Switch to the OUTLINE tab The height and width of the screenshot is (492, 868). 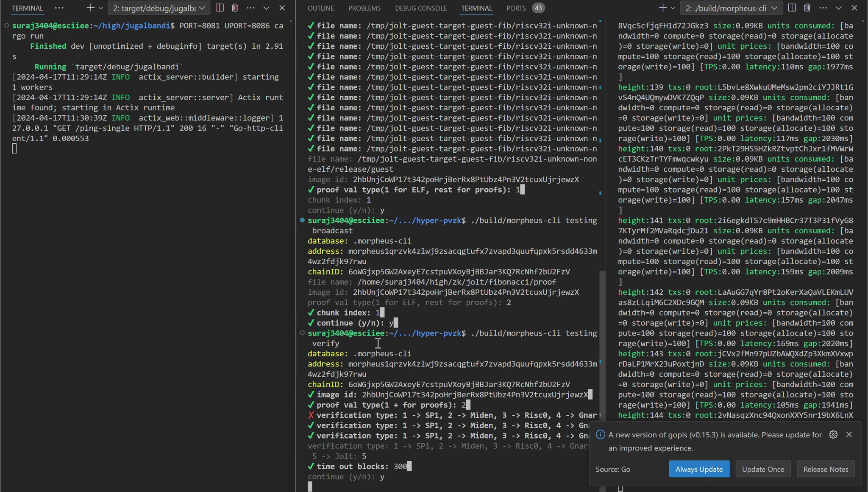[x=320, y=8]
